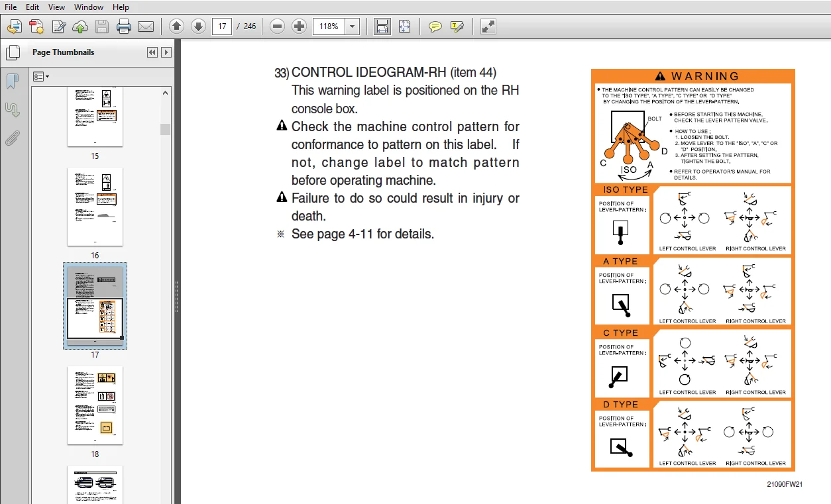Click the zoom value field showing 118%
831x504 pixels.
click(329, 26)
